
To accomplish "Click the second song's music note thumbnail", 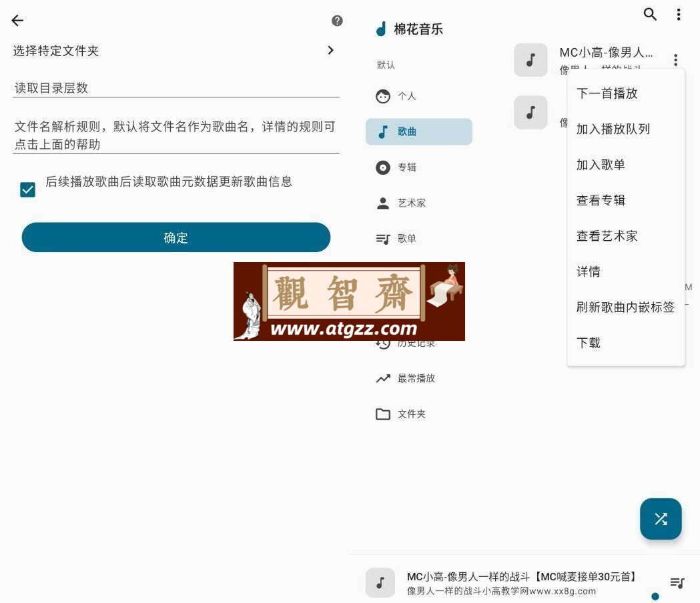I will [x=531, y=113].
